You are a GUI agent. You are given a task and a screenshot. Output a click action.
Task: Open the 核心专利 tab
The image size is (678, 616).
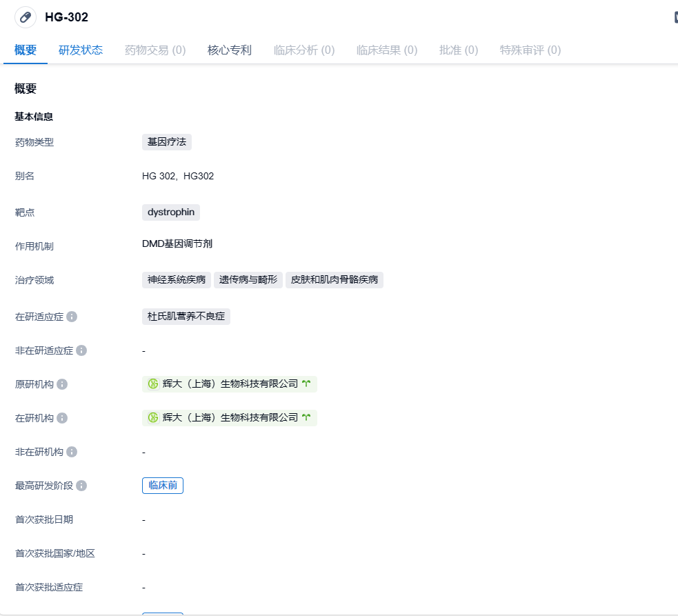click(230, 50)
